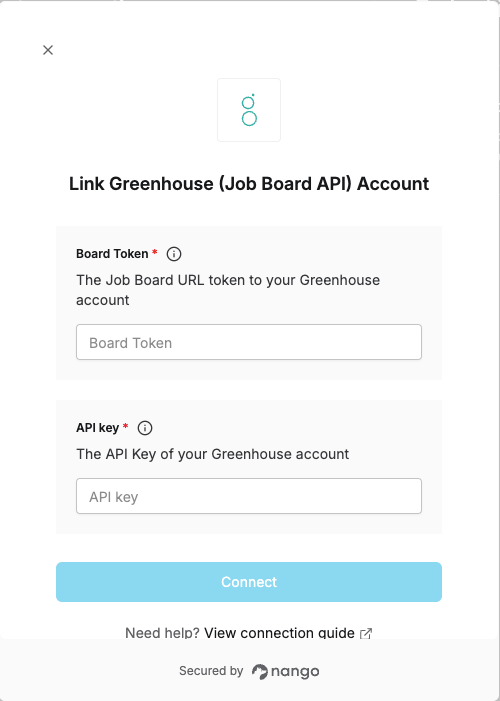Focus the Board Token input field

pyautogui.click(x=249, y=342)
